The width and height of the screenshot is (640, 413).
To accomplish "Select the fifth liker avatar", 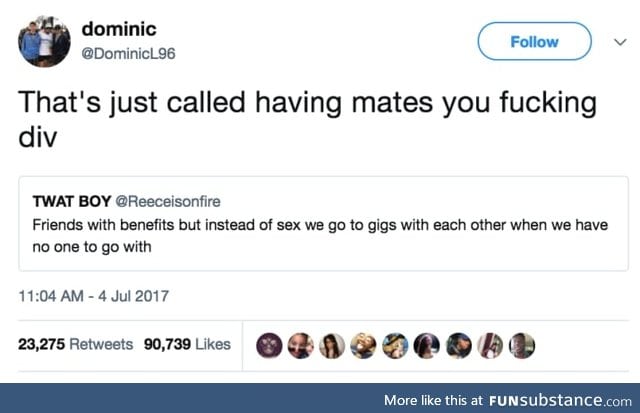I will [395, 346].
